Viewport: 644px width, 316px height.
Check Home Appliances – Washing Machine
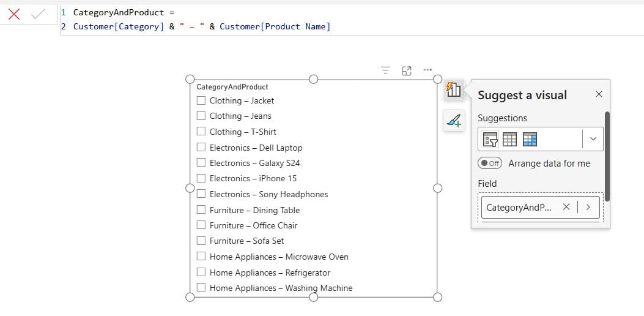tap(201, 288)
